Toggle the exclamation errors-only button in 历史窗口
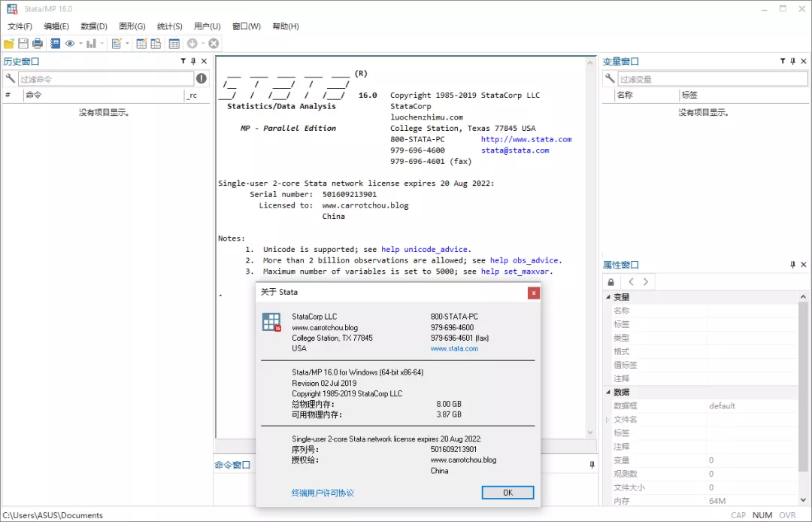Image resolution: width=812 pixels, height=522 pixels. click(x=201, y=78)
